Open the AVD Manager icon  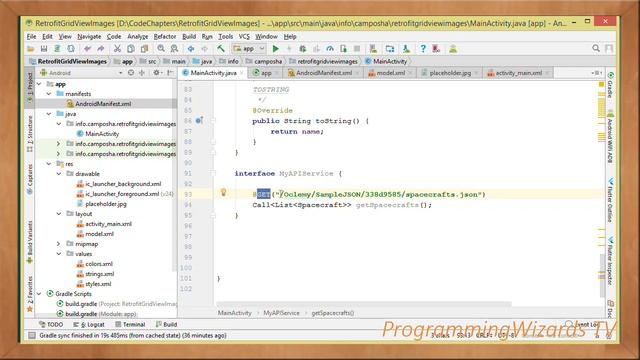tap(373, 49)
